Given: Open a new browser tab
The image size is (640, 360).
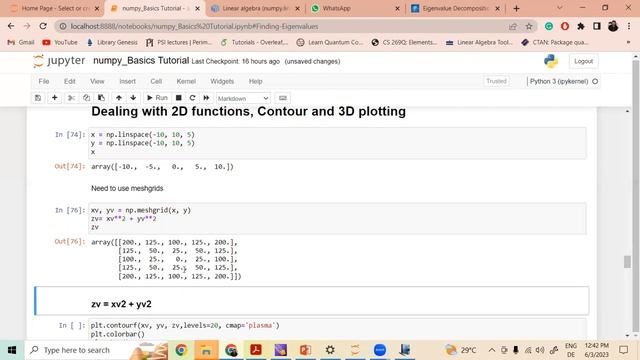Looking at the screenshot, I should (x=516, y=8).
